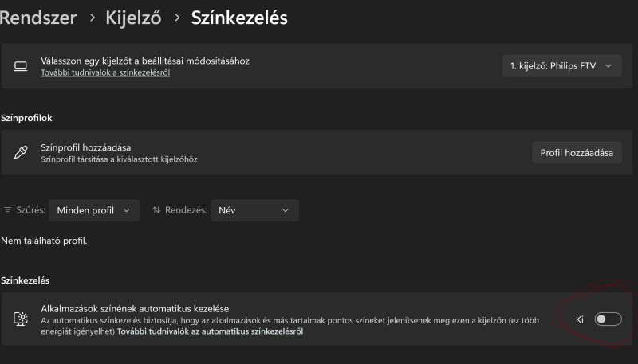Click the laptop display icon
The width and height of the screenshot is (638, 364).
pyautogui.click(x=21, y=66)
